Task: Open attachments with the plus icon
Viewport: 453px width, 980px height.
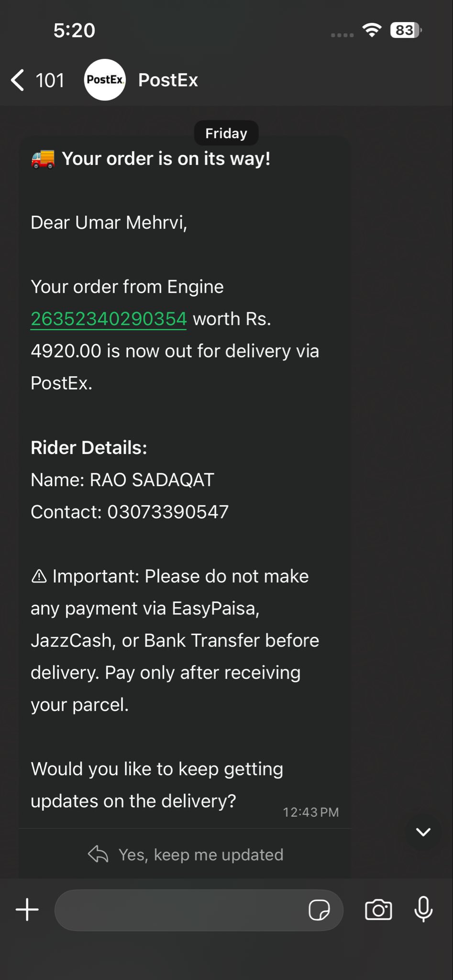Action: click(27, 910)
